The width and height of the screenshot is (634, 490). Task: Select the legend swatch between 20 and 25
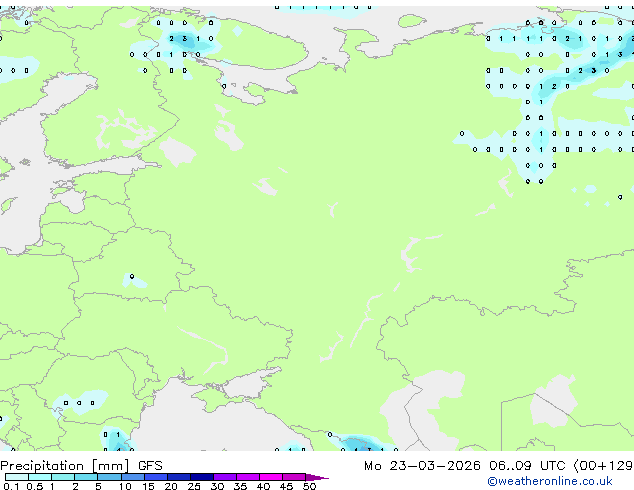179,477
